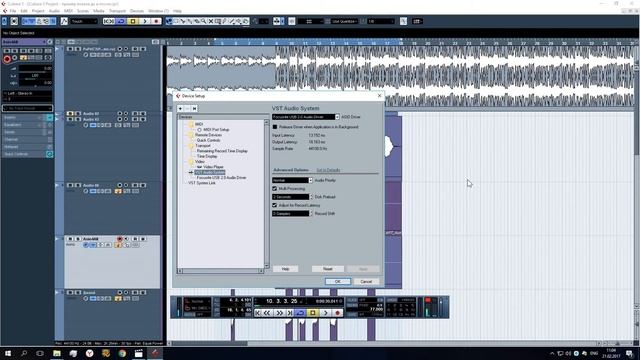Click Go to Project Start in Transport panel
The image size is (640, 360).
point(258,313)
